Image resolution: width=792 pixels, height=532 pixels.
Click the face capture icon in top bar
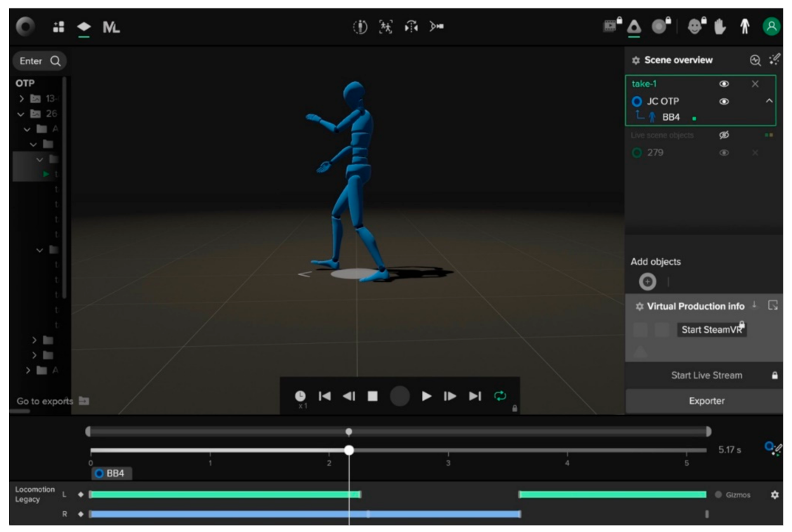pos(694,27)
